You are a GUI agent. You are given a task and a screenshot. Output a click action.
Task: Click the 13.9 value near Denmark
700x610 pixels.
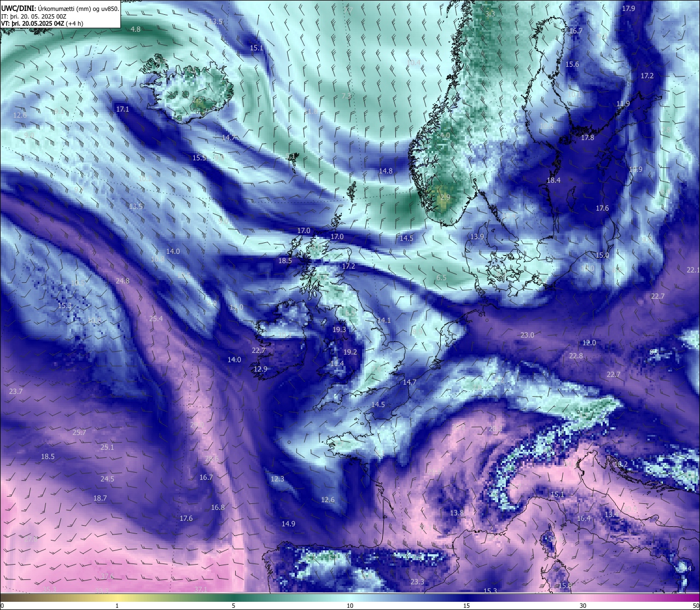(477, 236)
